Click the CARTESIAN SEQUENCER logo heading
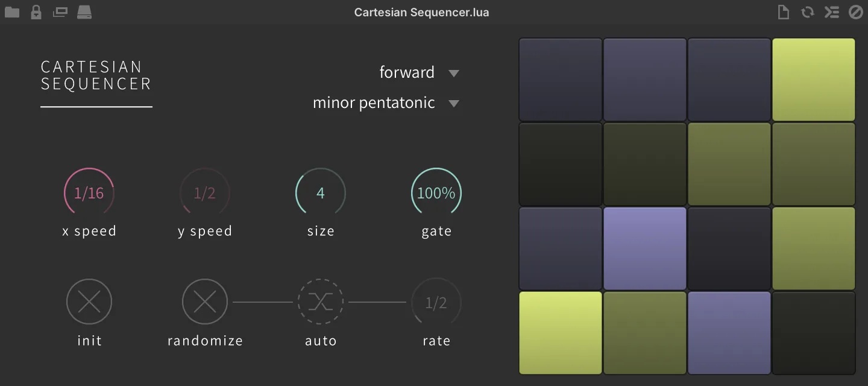The width and height of the screenshot is (868, 386). pyautogui.click(x=96, y=75)
